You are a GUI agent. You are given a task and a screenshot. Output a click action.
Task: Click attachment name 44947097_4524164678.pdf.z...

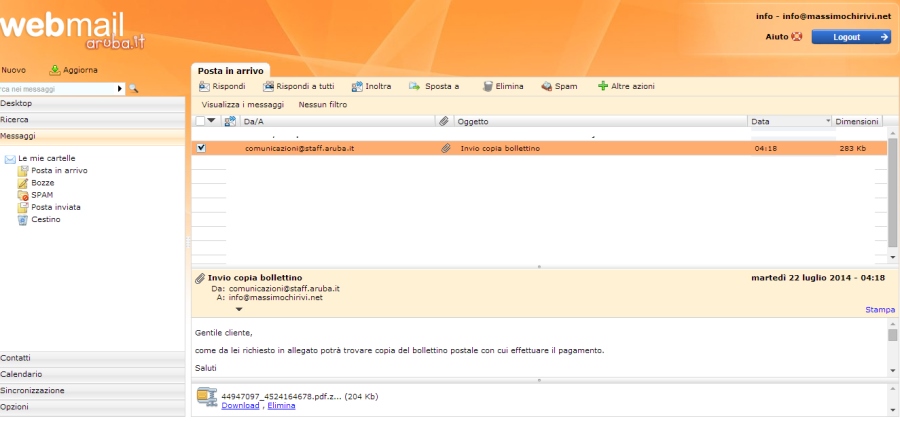coord(281,396)
